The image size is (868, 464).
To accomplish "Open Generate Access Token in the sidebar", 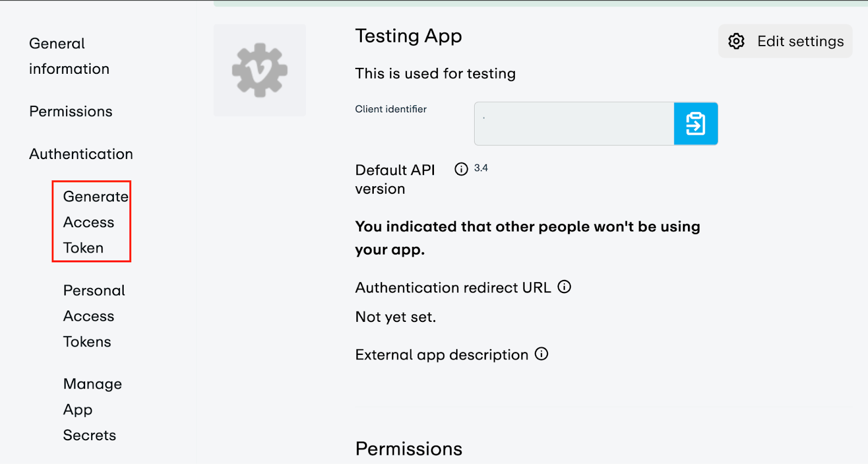I will click(91, 222).
